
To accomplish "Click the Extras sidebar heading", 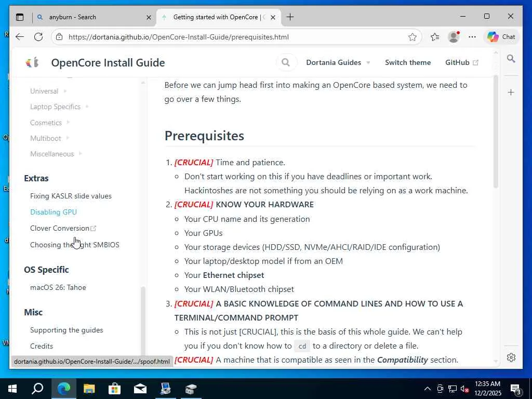I will [x=36, y=178].
